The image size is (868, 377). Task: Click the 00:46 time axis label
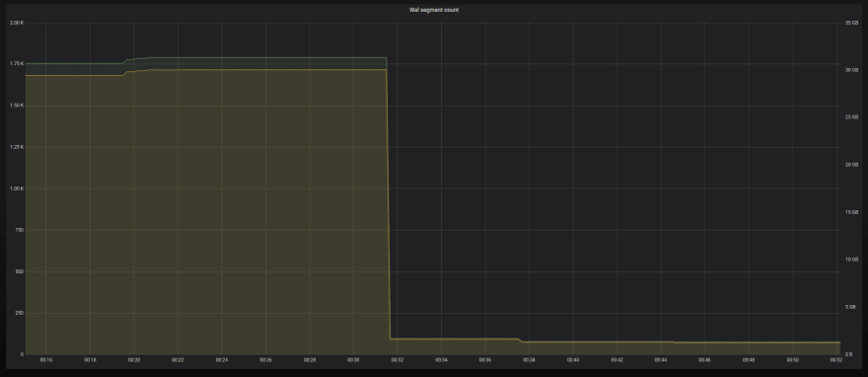coord(704,360)
